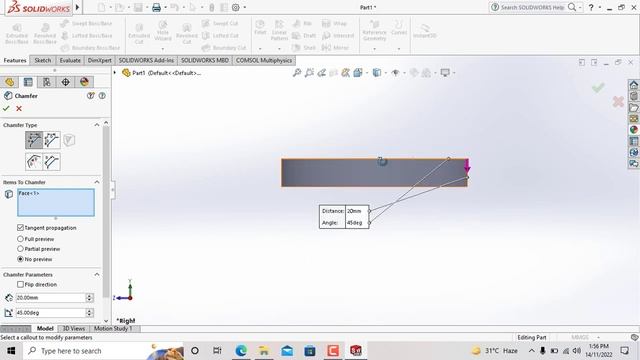Screen dimensions: 640x360
Task: Switch to the Evaluate tab
Action: pos(70,60)
